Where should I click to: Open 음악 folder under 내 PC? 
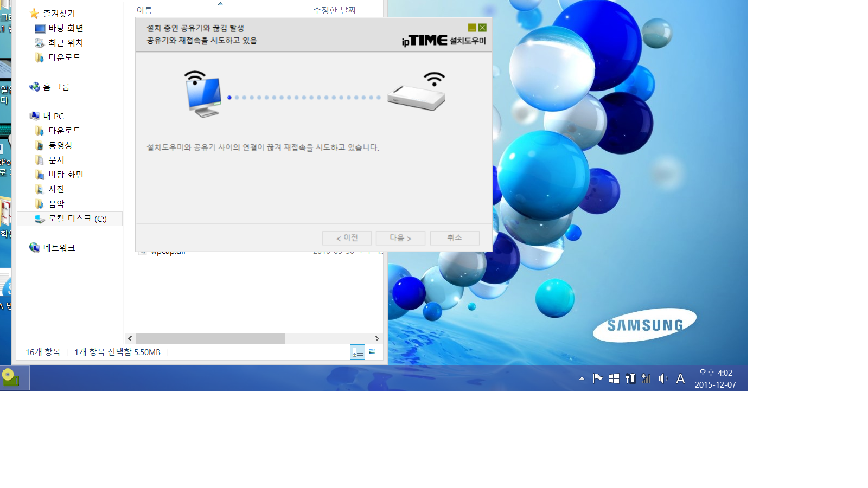pyautogui.click(x=50, y=204)
